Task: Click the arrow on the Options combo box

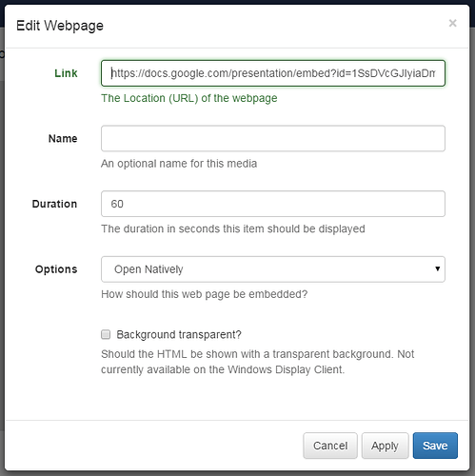Action: 438,268
